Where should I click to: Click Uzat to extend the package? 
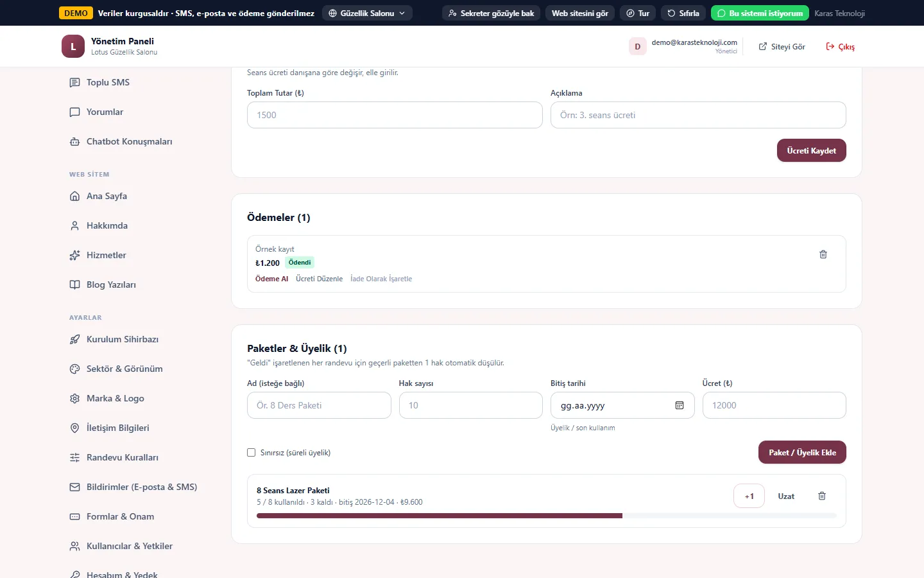(786, 496)
